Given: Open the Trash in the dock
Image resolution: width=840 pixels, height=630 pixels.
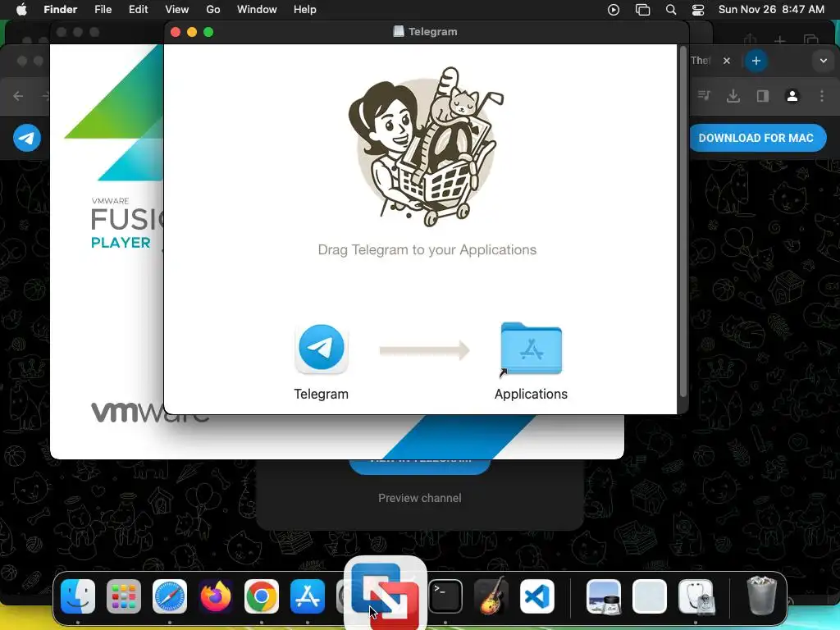Looking at the screenshot, I should (x=761, y=596).
